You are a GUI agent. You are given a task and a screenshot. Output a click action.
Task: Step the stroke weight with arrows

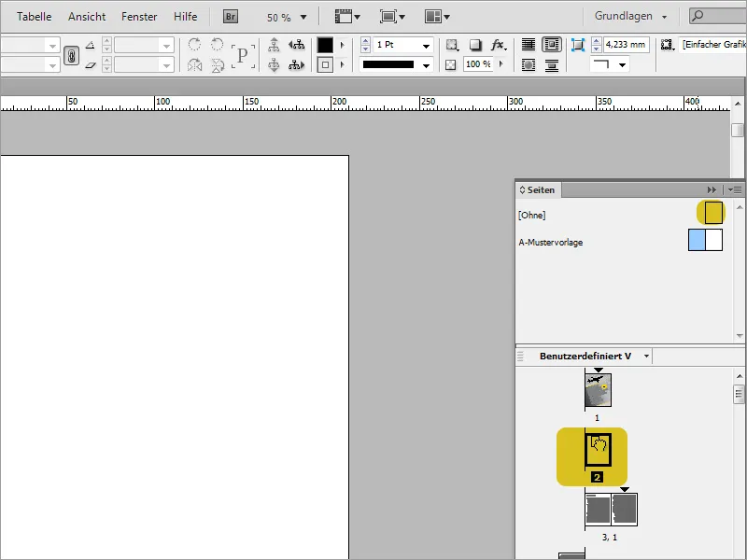pyautogui.click(x=365, y=45)
